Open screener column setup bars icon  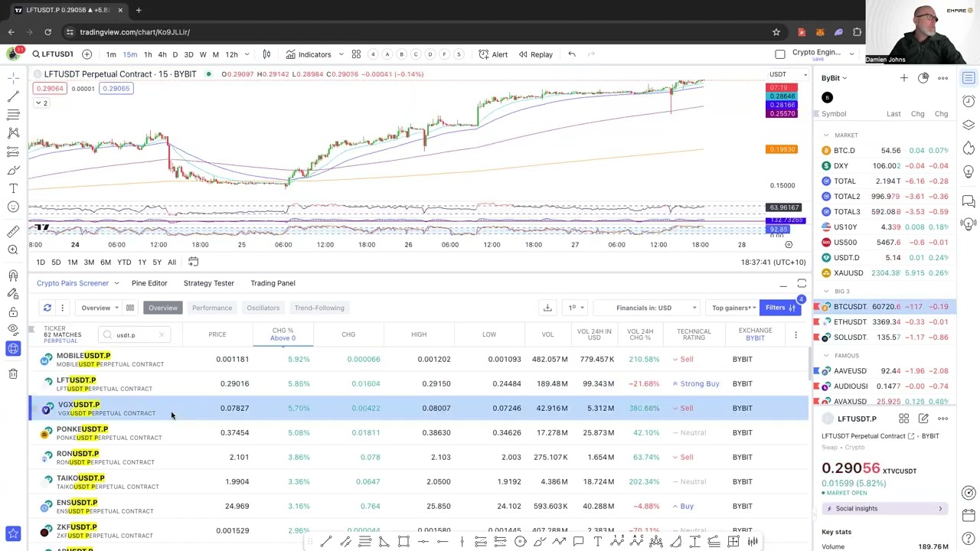click(x=130, y=308)
